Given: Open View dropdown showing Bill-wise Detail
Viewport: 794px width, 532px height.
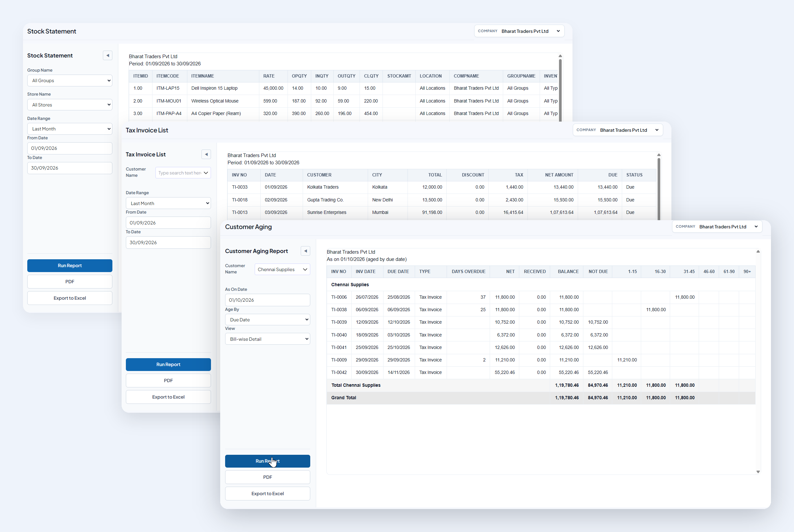Looking at the screenshot, I should [268, 339].
